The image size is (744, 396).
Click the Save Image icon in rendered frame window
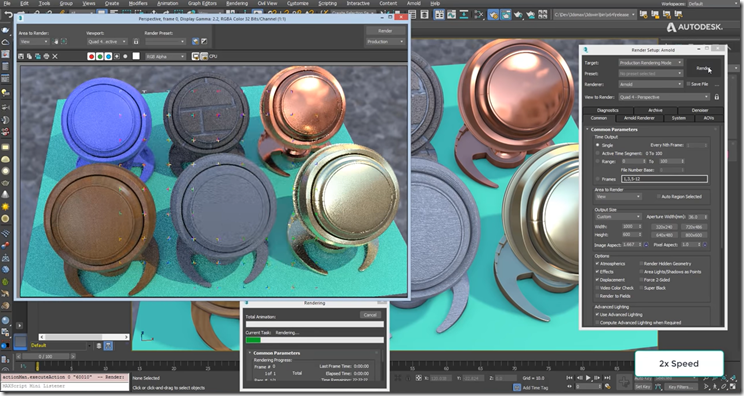tap(21, 56)
